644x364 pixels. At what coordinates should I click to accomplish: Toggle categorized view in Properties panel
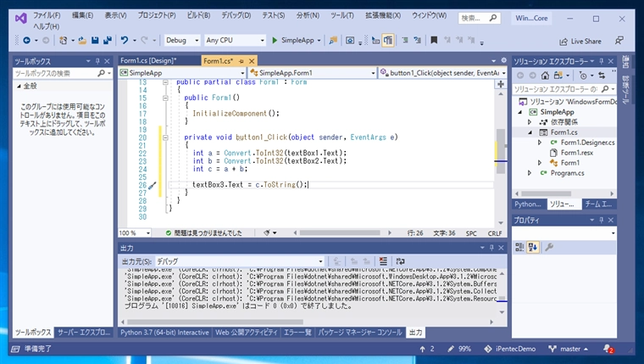click(520, 247)
